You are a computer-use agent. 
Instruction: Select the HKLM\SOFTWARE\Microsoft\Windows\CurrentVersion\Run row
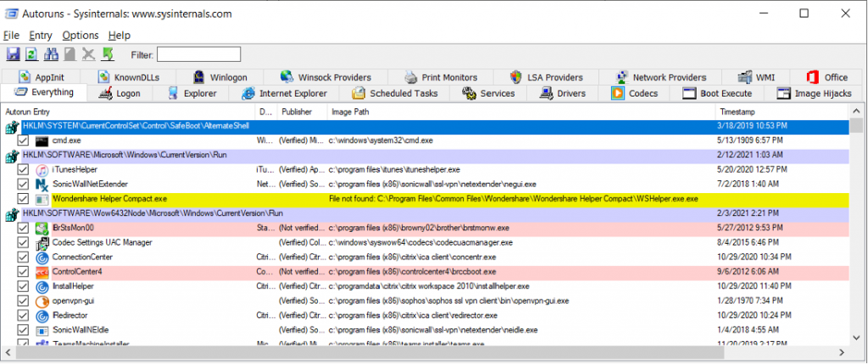(435, 155)
